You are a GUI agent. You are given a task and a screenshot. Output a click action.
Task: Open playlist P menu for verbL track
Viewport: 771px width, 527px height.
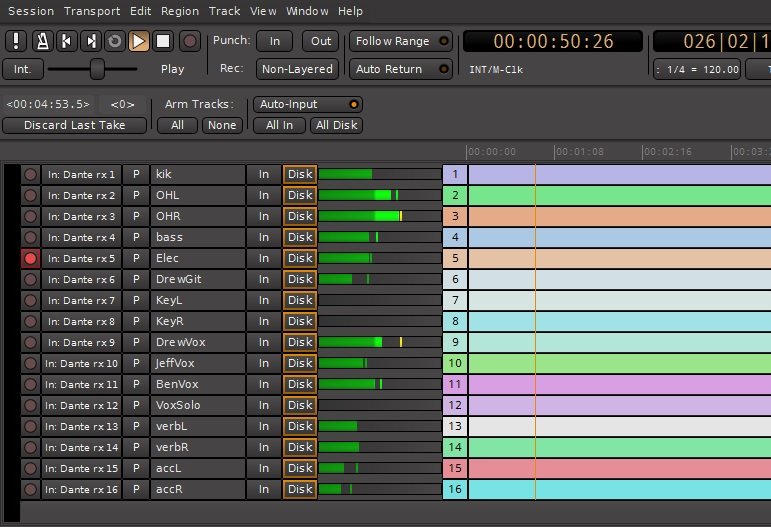tap(136, 426)
